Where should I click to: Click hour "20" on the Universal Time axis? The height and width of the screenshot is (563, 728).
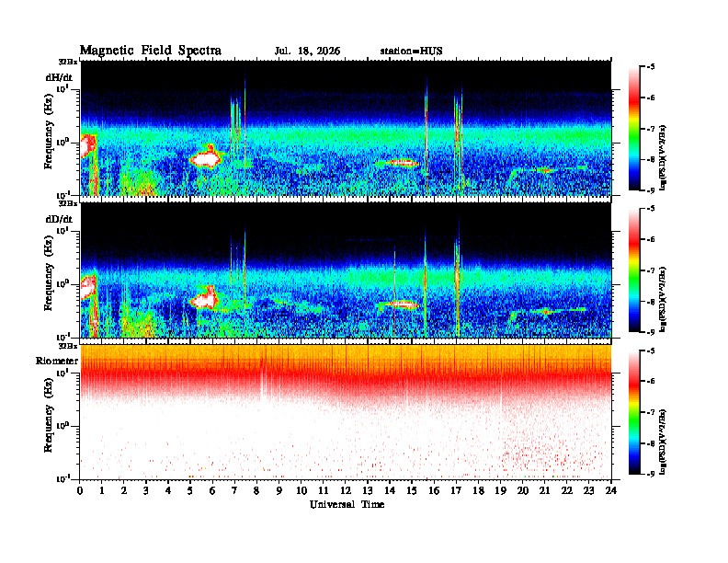point(523,490)
